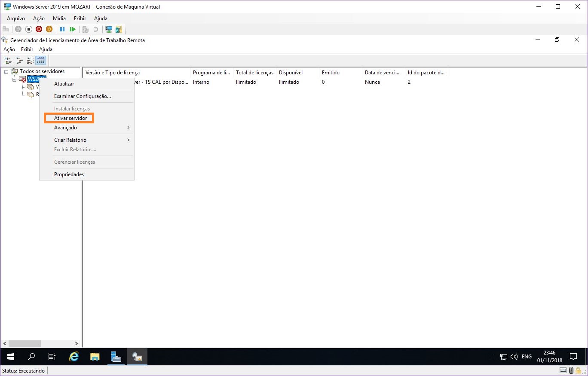The width and height of the screenshot is (588, 376).
Task: Select the Todos os servidores tree item
Action: 42,71
